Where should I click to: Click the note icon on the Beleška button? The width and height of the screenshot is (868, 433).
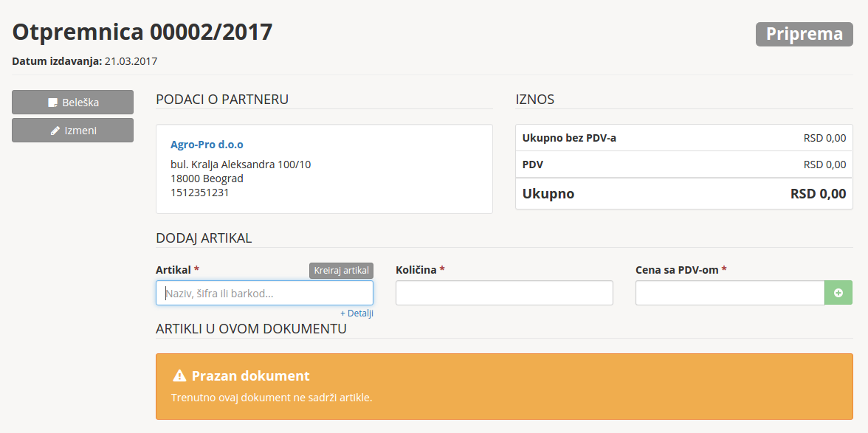coord(52,103)
